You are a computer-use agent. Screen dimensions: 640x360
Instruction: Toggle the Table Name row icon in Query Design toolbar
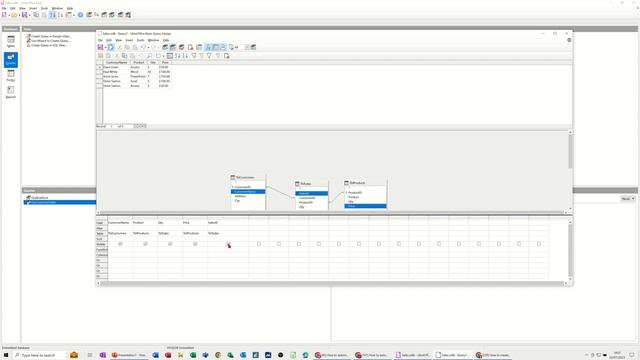coord(216,47)
